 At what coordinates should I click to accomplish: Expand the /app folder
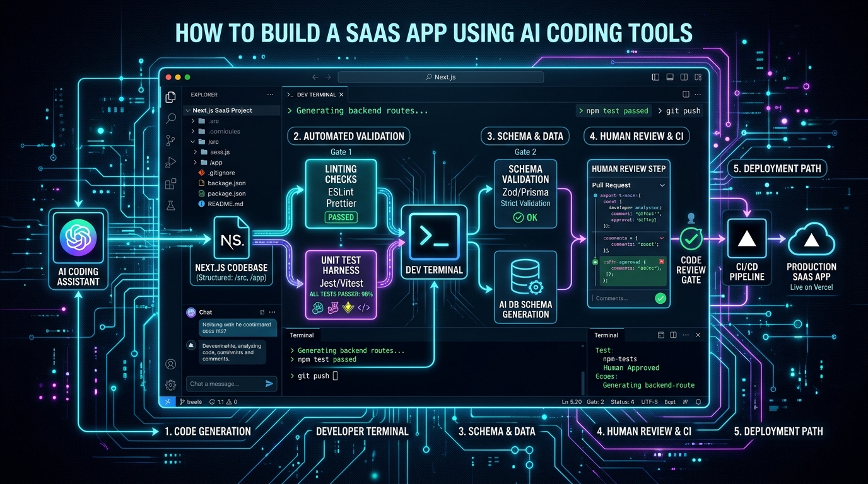[196, 162]
